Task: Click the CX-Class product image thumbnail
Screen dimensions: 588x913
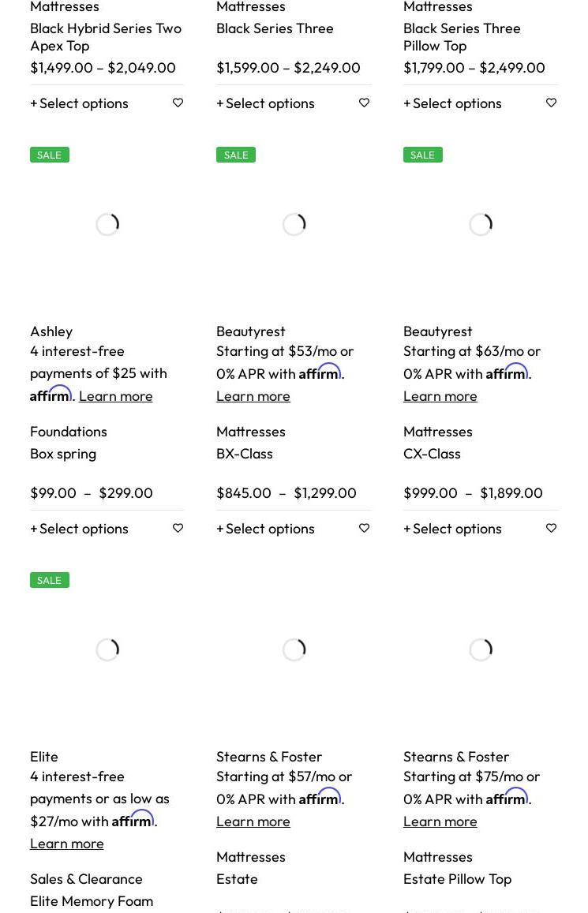Action: (x=480, y=225)
